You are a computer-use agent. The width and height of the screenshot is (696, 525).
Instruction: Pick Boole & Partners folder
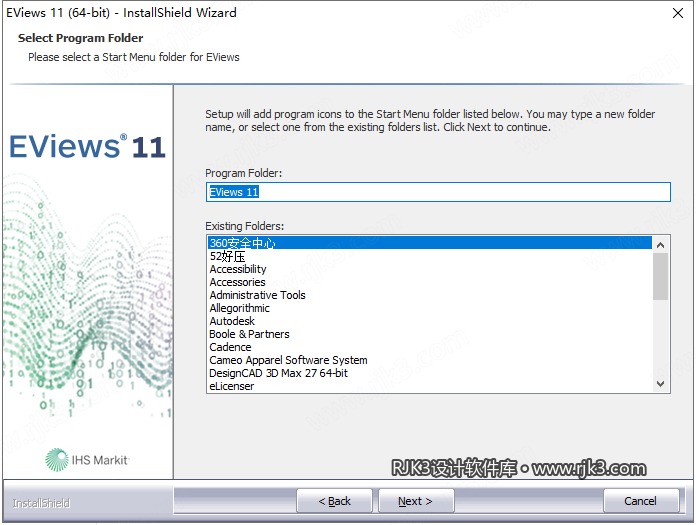tap(430, 334)
